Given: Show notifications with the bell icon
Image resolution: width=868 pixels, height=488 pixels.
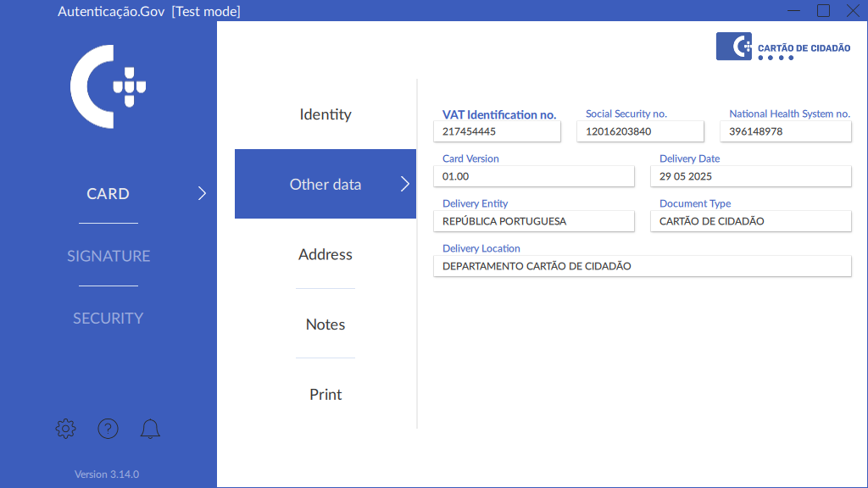Looking at the screenshot, I should click(150, 429).
